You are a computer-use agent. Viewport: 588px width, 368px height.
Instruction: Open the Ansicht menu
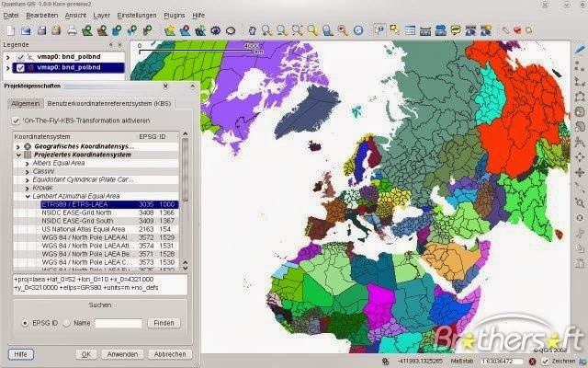coord(75,16)
